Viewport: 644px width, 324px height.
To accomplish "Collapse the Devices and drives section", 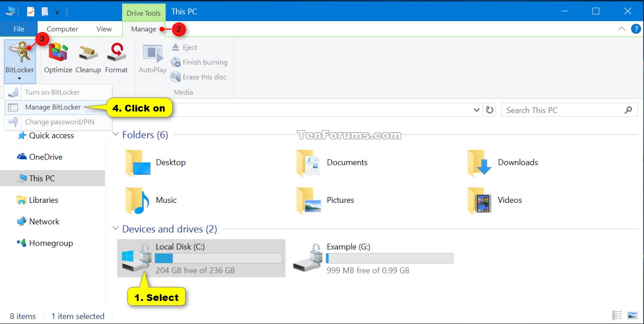I will pos(115,229).
